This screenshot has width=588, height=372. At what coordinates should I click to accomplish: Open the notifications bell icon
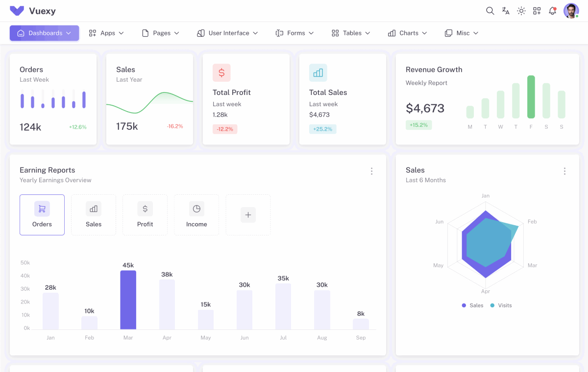coord(553,11)
